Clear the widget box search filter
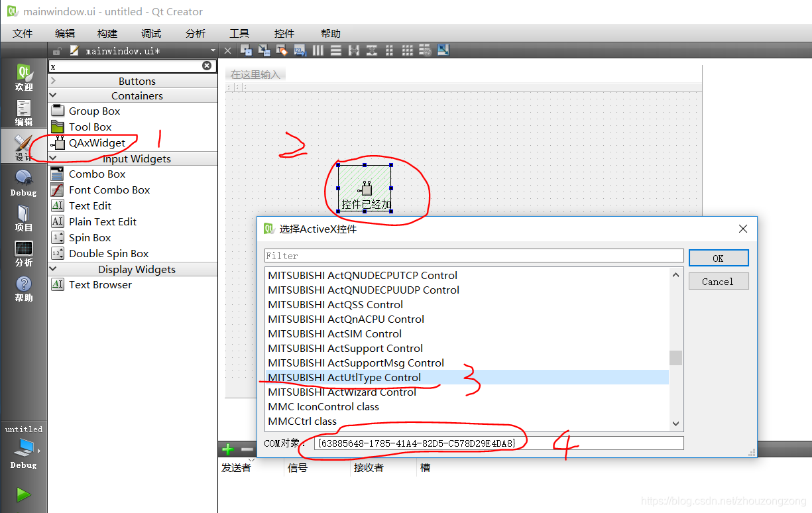This screenshot has width=812, height=513. [x=207, y=66]
